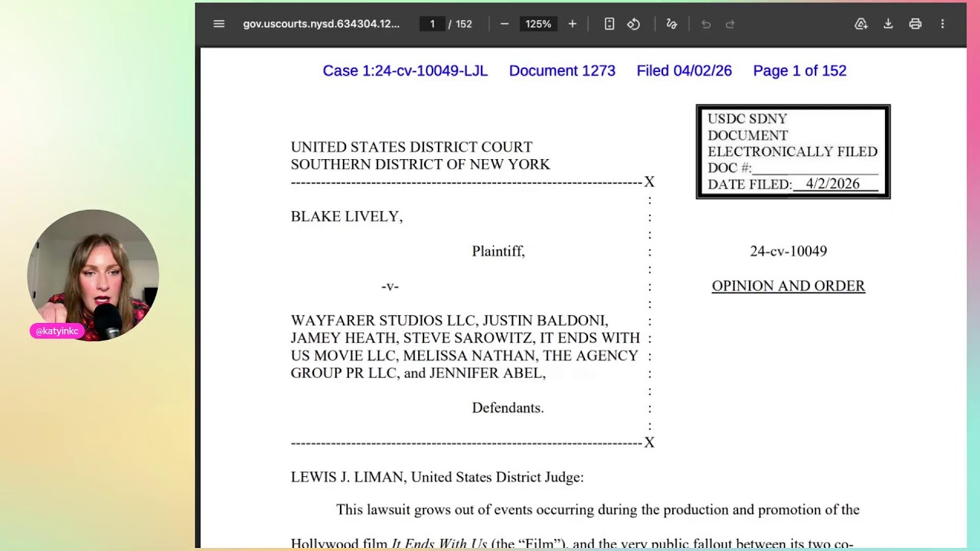Zoom in with the plus button

click(x=572, y=24)
